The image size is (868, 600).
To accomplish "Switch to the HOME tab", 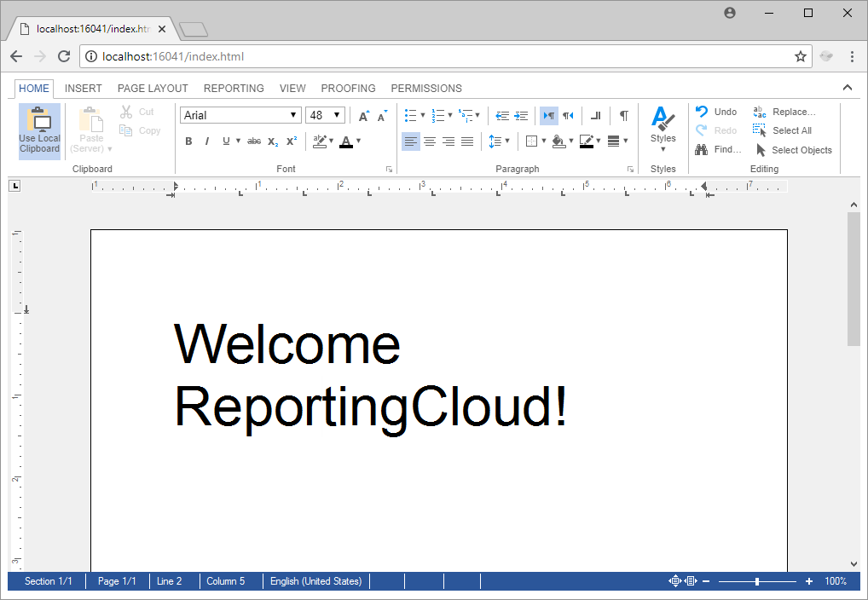I will click(x=34, y=89).
